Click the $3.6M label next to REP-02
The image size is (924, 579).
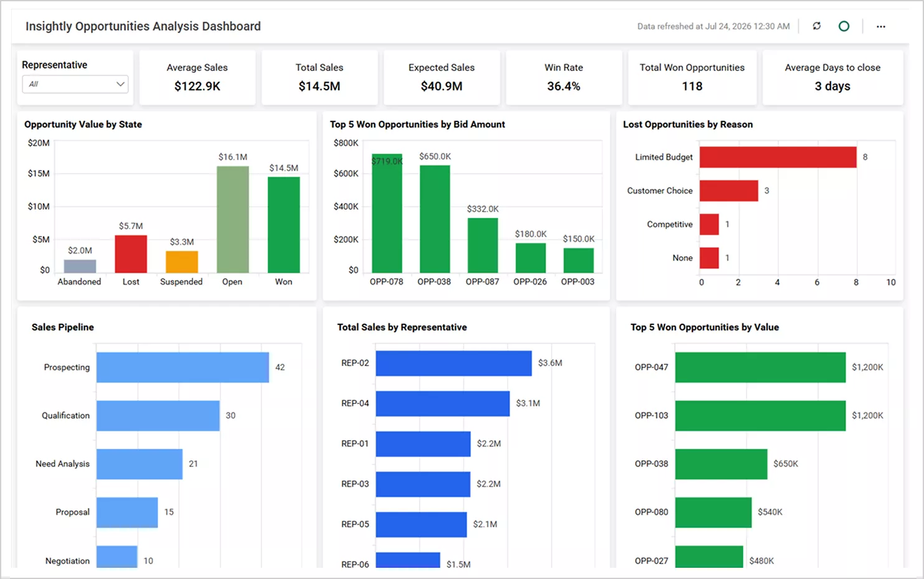coord(550,363)
